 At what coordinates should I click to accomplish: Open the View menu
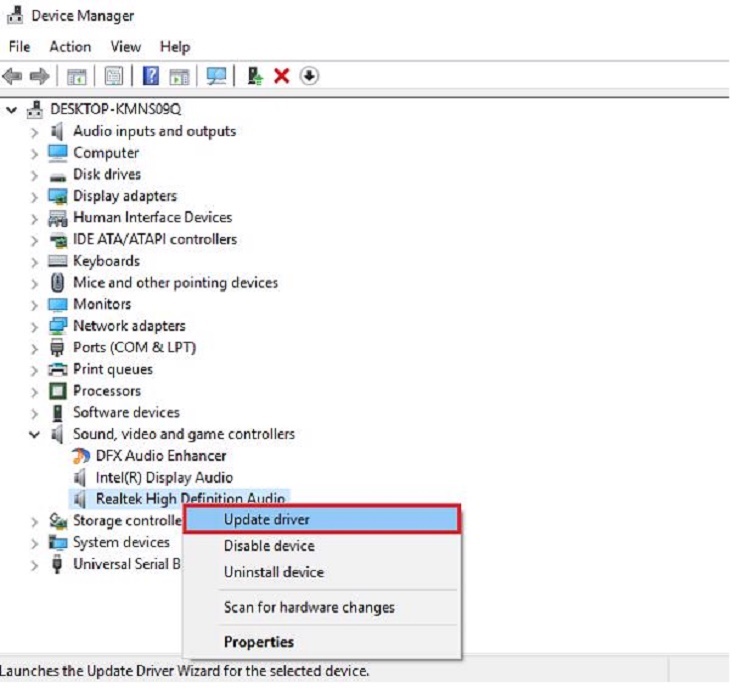point(126,47)
